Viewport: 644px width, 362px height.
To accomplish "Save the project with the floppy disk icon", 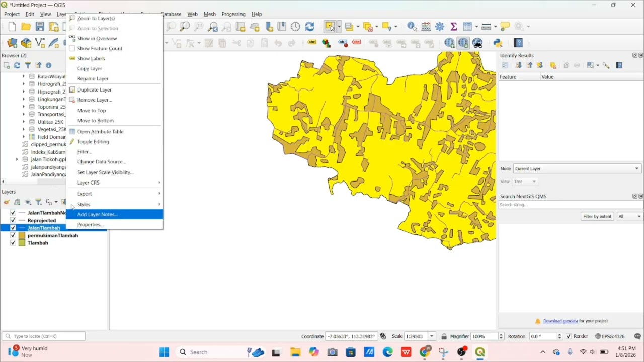I will [x=40, y=27].
